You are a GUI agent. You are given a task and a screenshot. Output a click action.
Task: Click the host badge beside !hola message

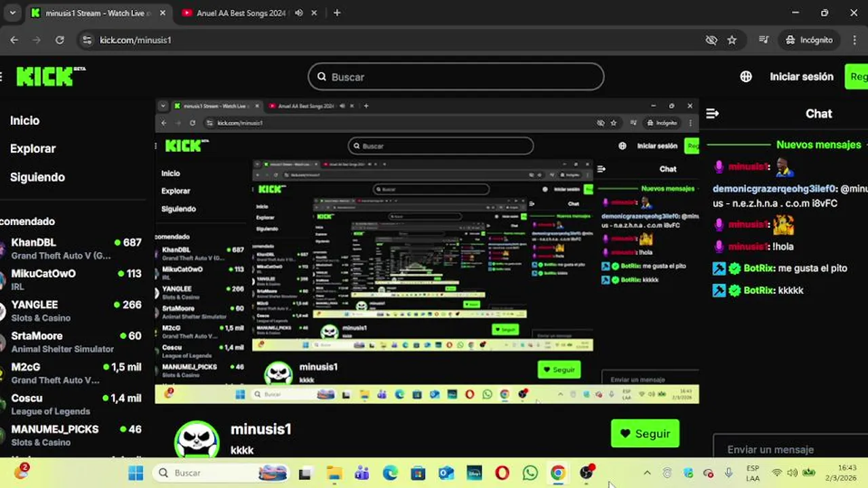(719, 247)
